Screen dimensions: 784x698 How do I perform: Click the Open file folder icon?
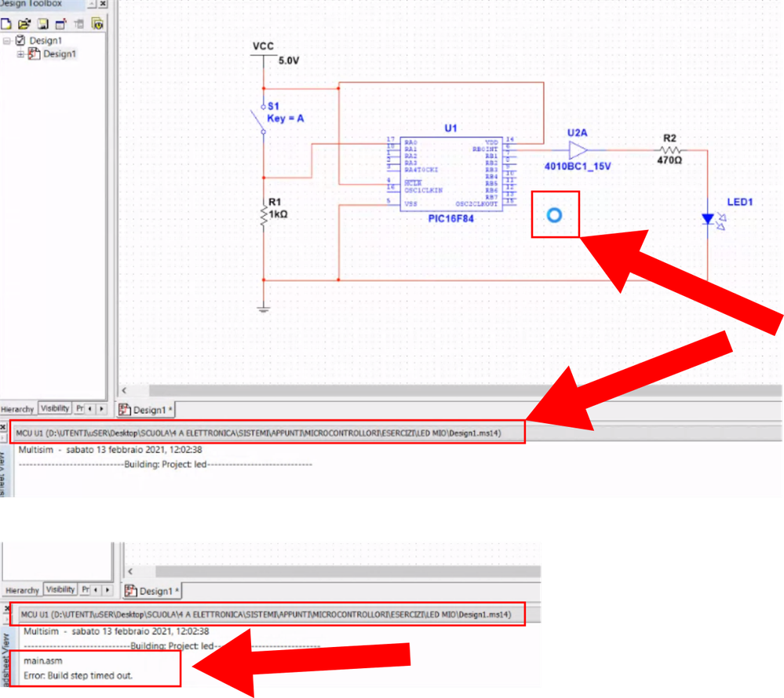pyautogui.click(x=24, y=24)
